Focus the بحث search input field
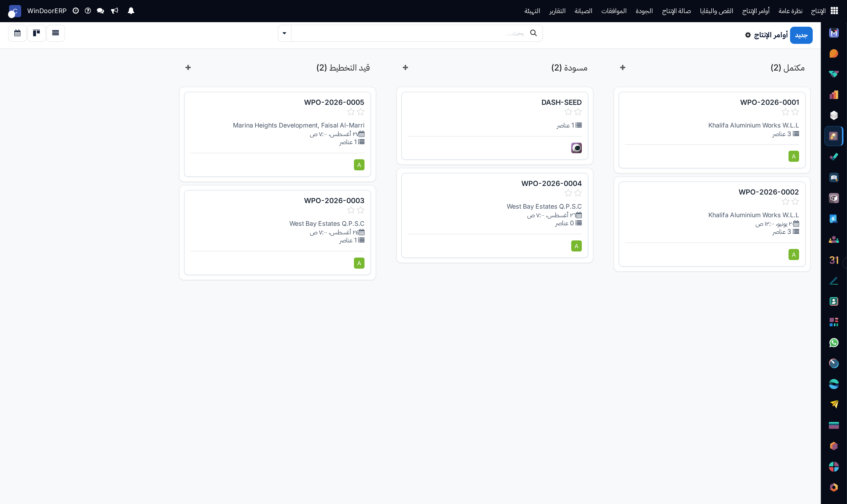The image size is (847, 504). (x=416, y=33)
